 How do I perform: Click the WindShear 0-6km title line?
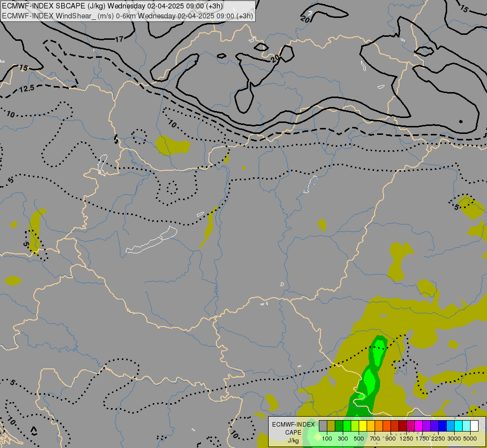(128, 16)
